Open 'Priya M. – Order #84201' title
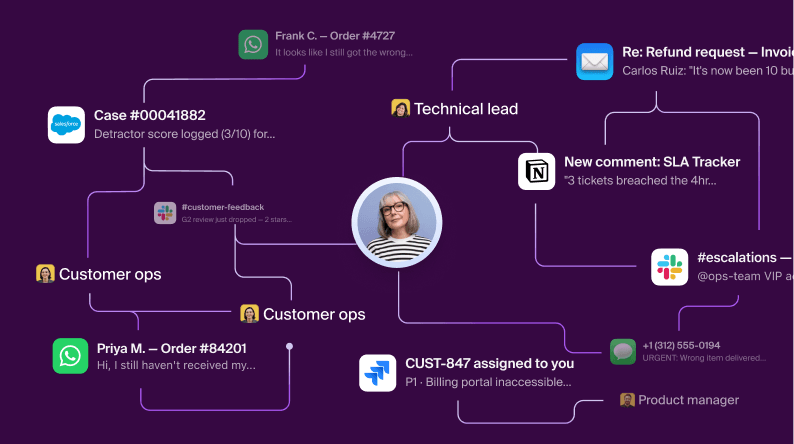This screenshot has height=444, width=794. [x=172, y=349]
